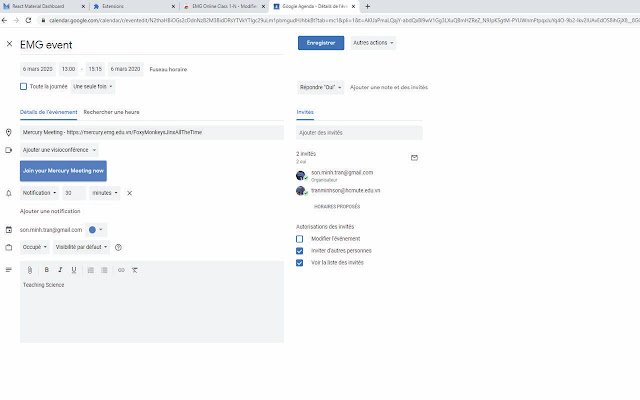Click the Enregistrer save button
Screen dimensions: 640x400
coord(321,43)
